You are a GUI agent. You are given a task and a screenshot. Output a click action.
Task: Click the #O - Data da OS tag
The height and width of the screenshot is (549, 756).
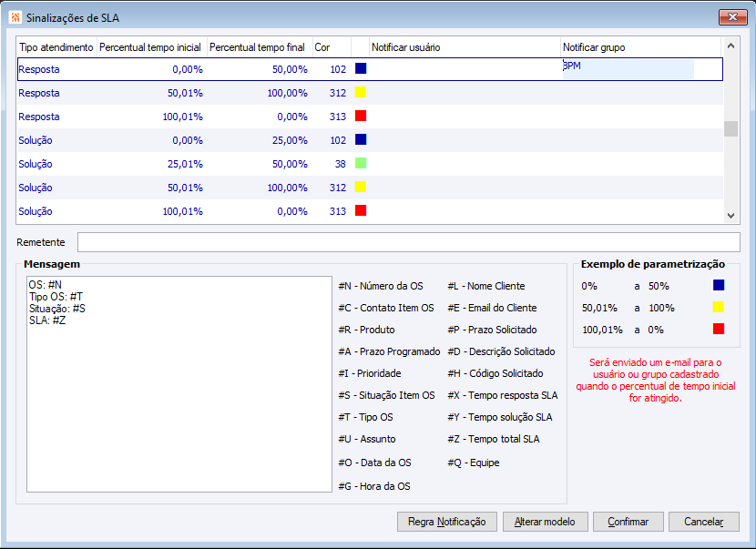pos(374,463)
